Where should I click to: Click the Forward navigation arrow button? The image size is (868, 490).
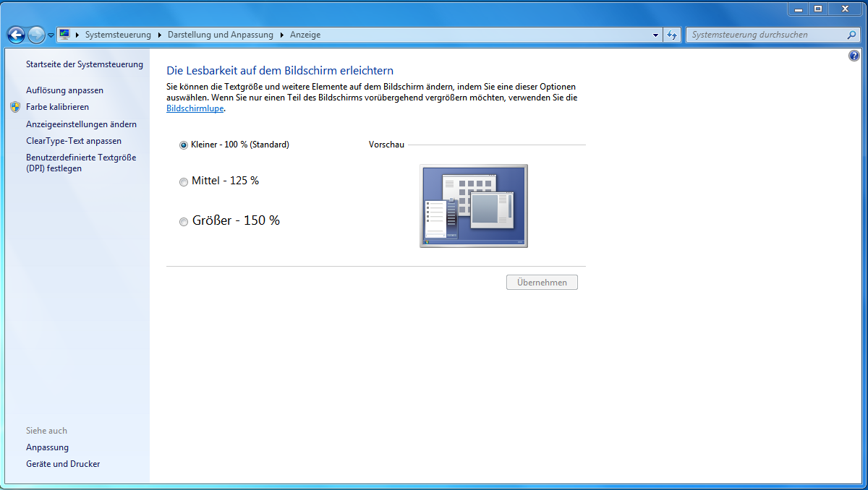click(36, 35)
